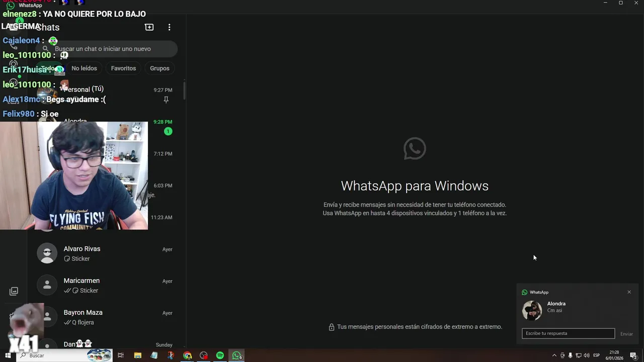This screenshot has width=644, height=362.
Task: Click the WhatsApp taskbar icon
Action: point(236,355)
